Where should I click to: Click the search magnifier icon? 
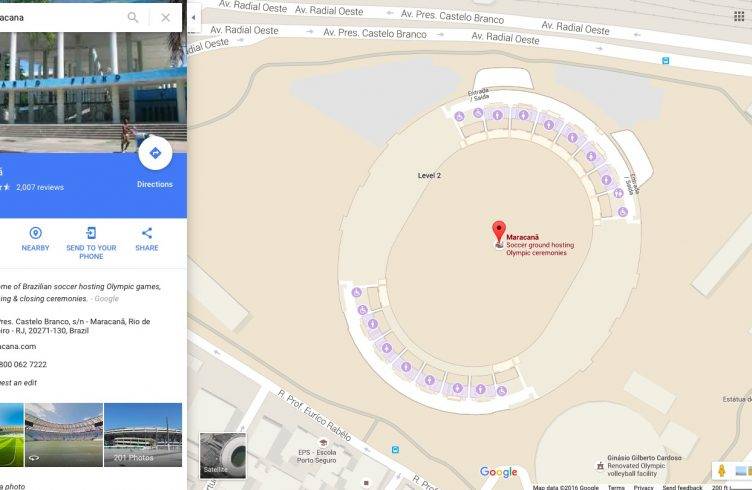click(133, 18)
